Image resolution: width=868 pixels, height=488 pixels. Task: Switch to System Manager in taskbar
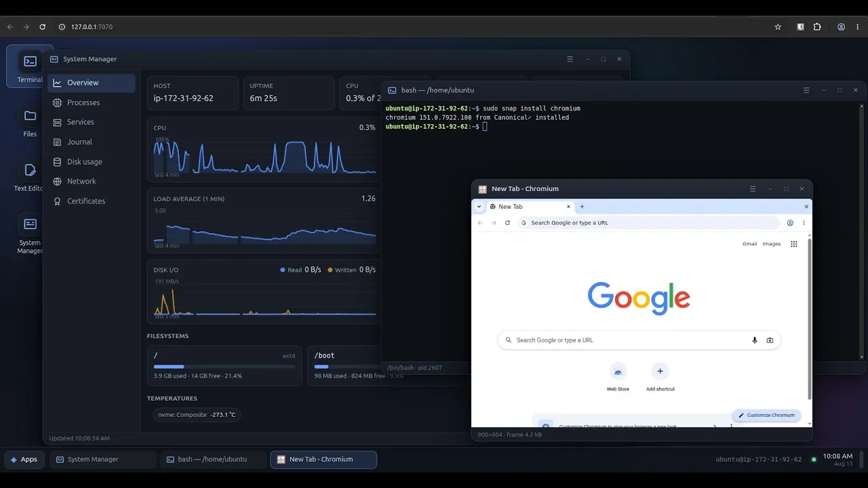[x=103, y=460]
